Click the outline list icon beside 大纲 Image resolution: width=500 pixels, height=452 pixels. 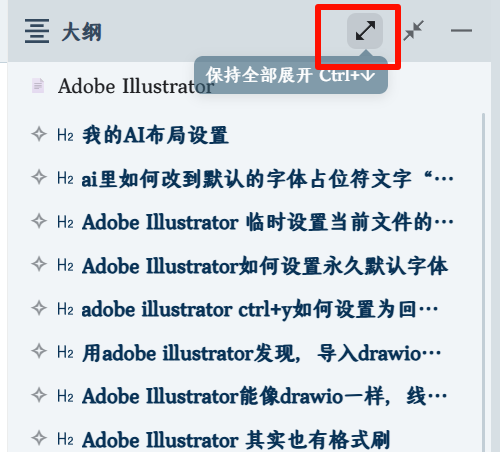tap(37, 31)
